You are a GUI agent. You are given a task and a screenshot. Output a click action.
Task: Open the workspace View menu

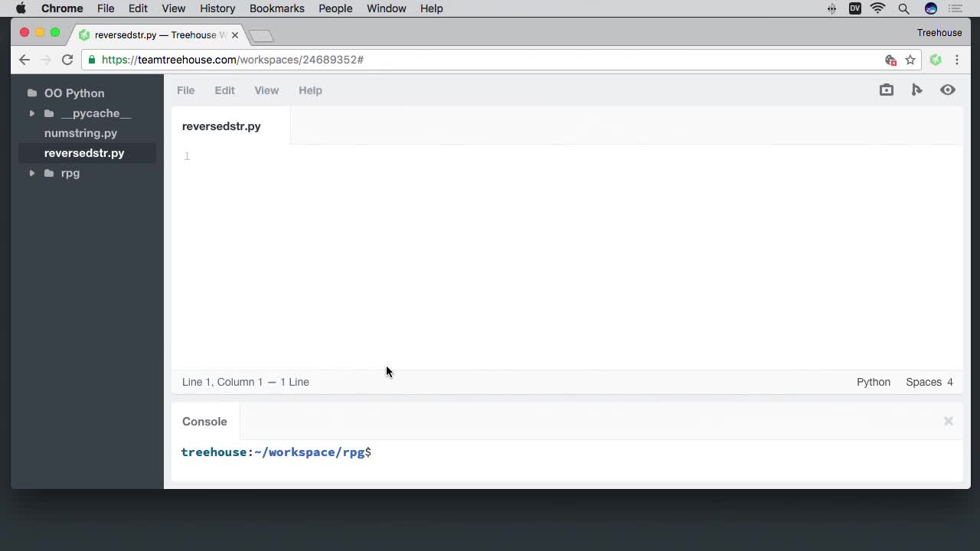point(266,90)
